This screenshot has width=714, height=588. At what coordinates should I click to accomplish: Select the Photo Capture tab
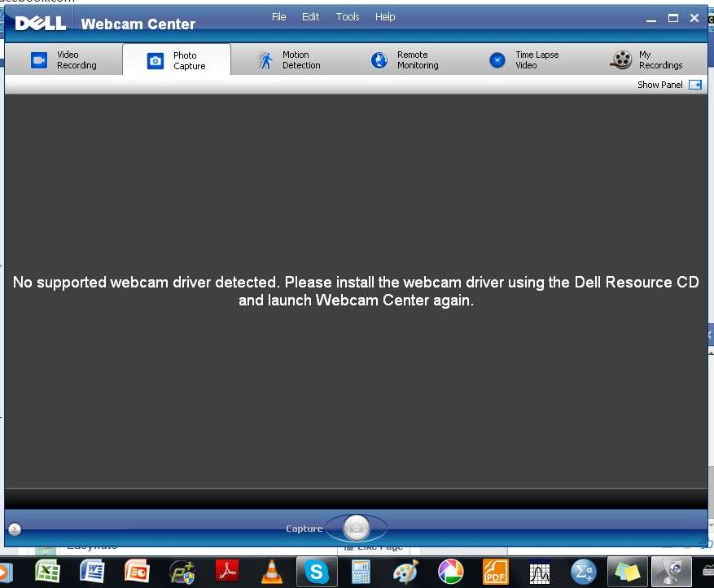click(x=177, y=60)
